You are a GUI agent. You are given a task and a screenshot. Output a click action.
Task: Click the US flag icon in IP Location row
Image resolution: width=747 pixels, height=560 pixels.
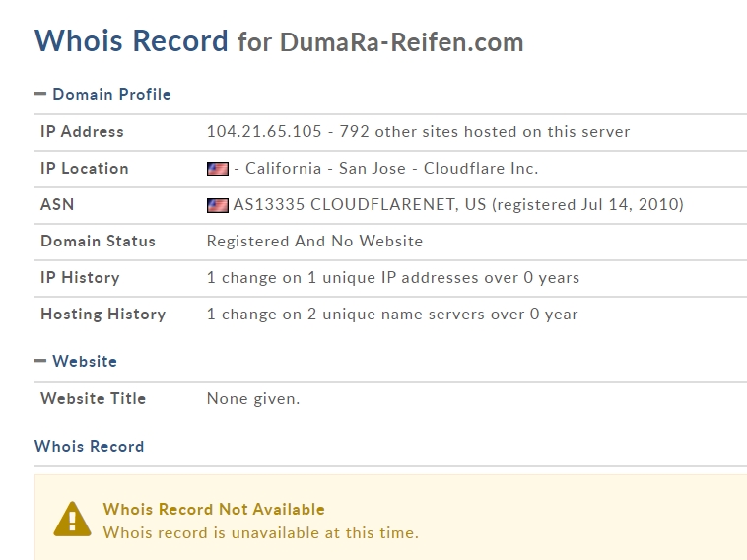217,169
